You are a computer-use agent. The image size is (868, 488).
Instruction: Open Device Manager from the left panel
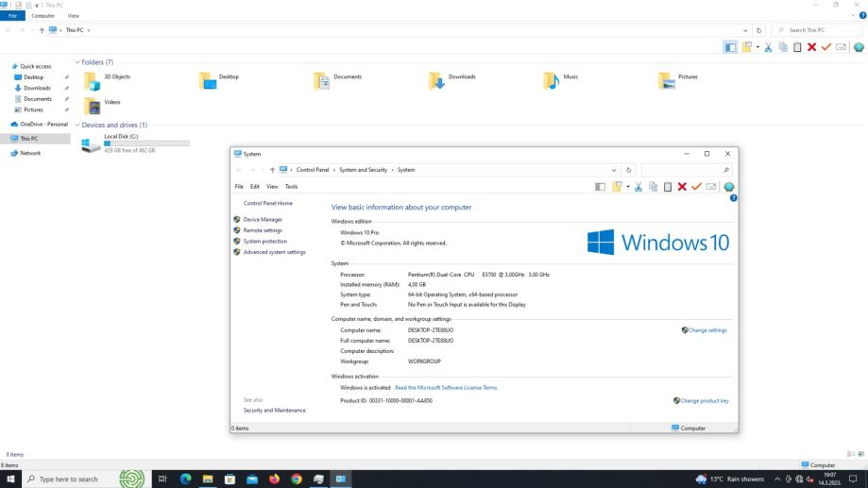263,219
